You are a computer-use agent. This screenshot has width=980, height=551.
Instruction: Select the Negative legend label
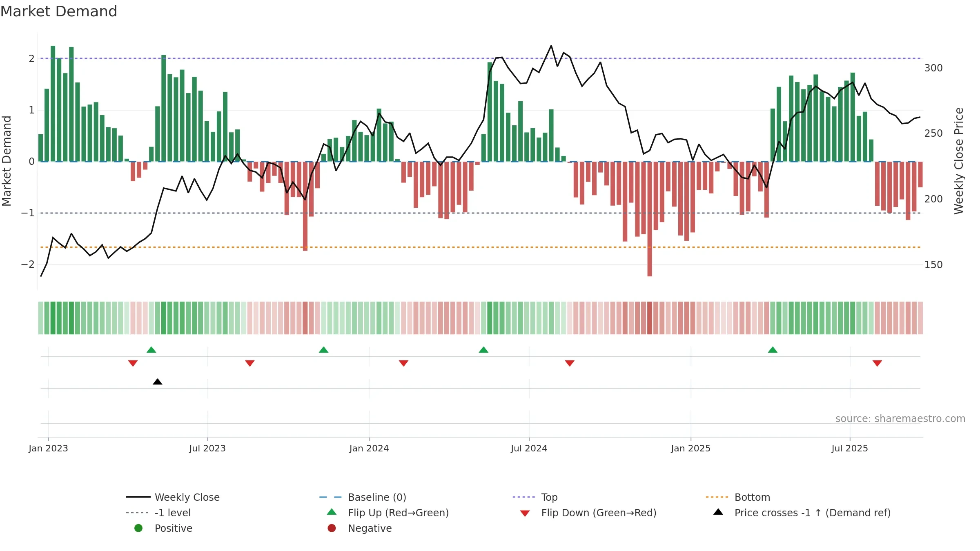370,528
